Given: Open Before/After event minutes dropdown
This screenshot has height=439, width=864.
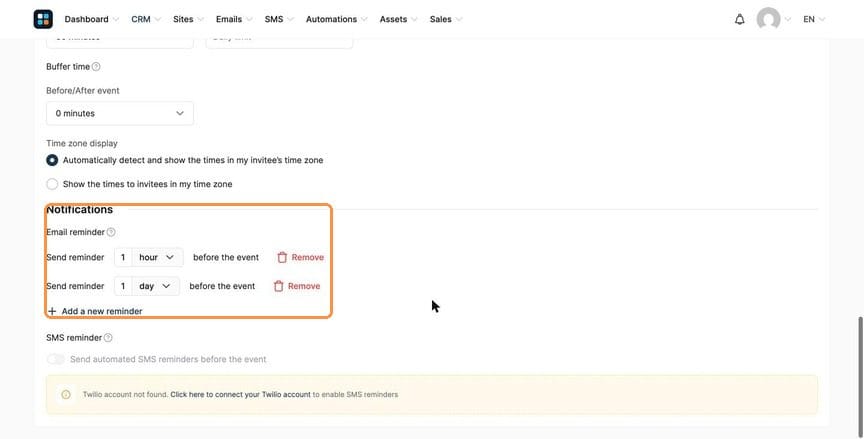Looking at the screenshot, I should click(x=120, y=113).
